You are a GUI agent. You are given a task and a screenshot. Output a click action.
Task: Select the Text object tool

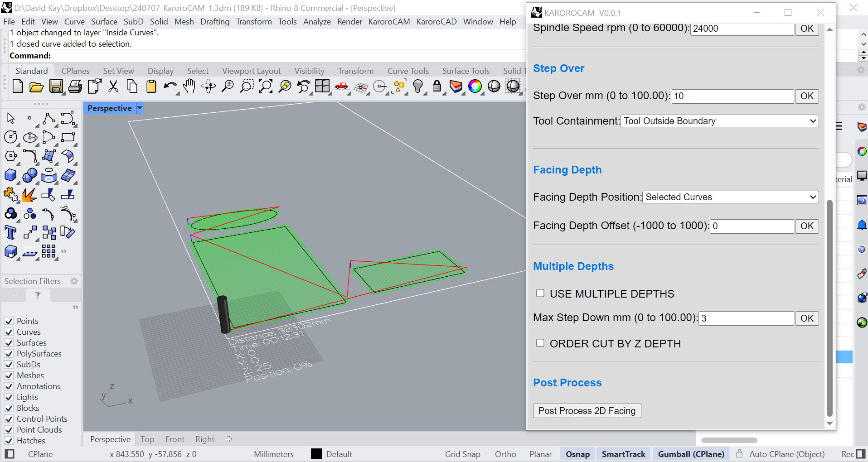[x=11, y=232]
